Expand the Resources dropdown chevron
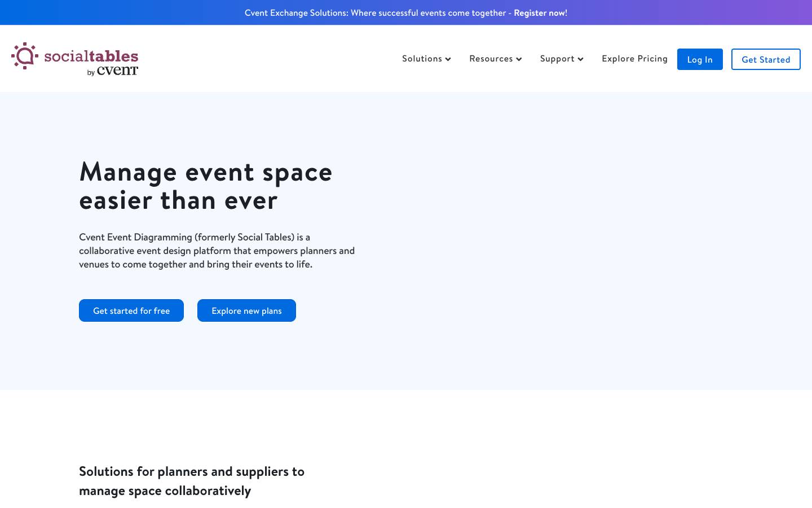Viewport: 812px width, 508px height. pyautogui.click(x=519, y=59)
